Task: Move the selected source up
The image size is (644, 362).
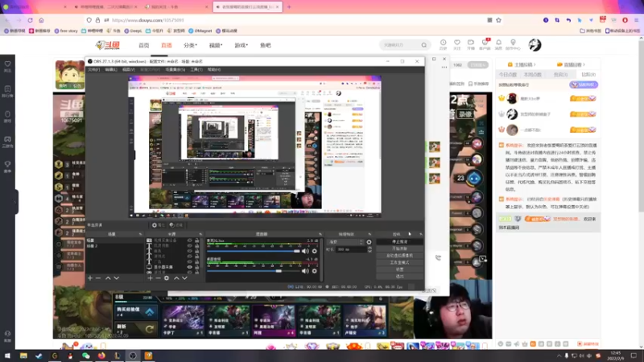Action: point(176,278)
